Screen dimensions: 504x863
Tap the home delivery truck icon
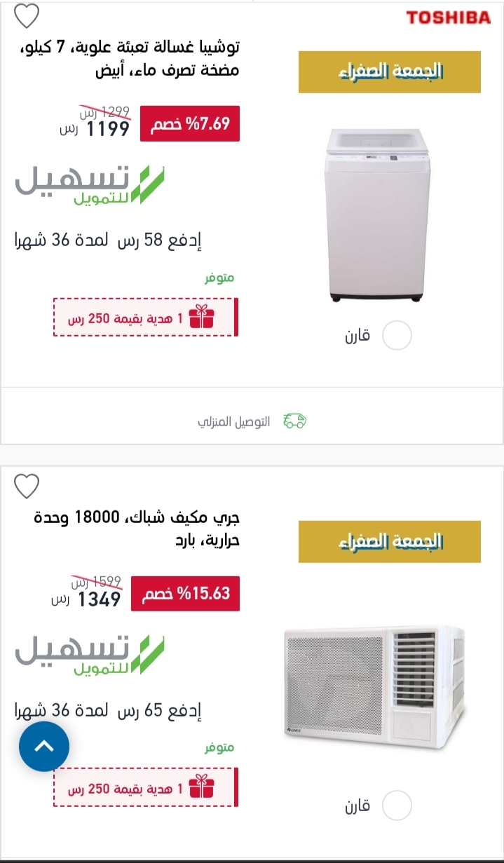[295, 421]
